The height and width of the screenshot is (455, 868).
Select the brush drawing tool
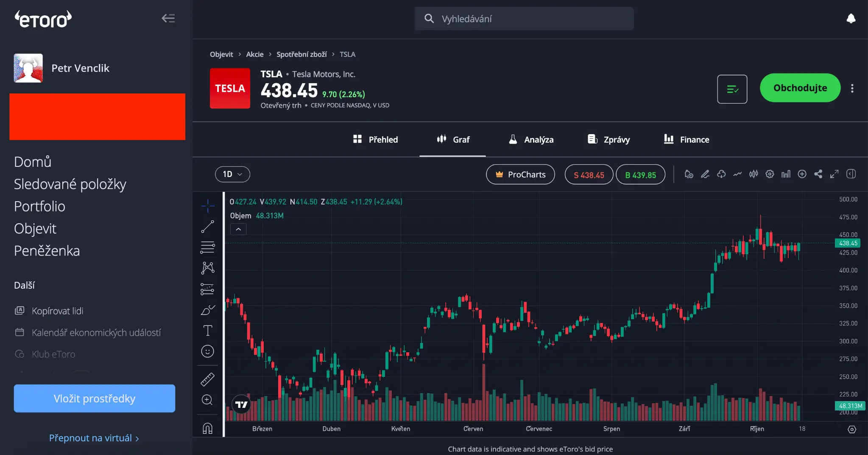(207, 310)
